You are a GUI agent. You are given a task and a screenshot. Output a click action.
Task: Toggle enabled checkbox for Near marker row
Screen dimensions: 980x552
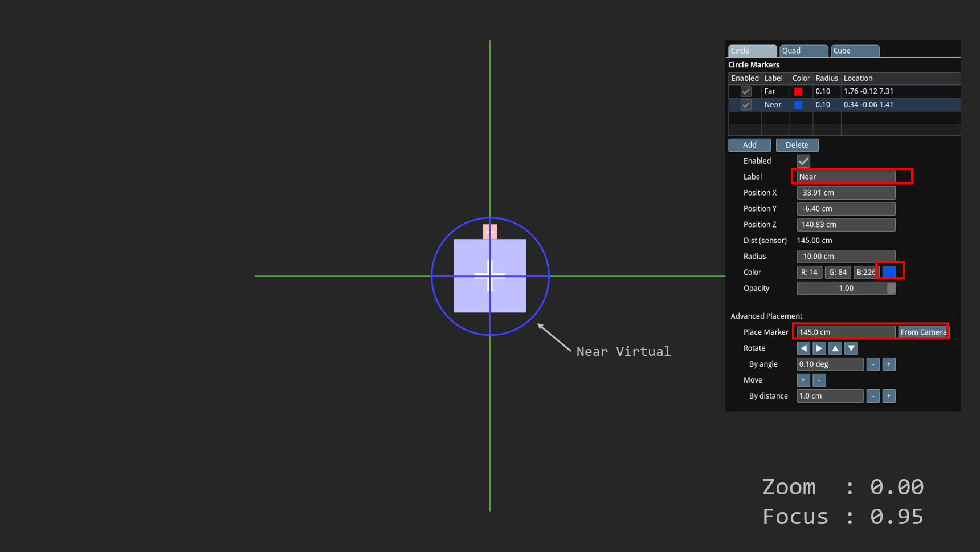[745, 105]
